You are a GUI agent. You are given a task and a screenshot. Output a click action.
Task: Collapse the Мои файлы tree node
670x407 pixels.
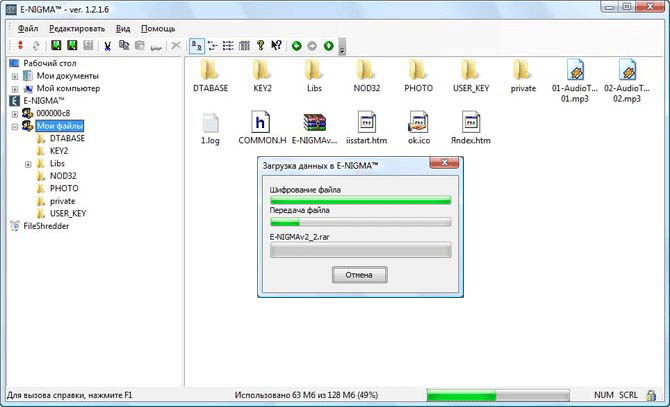tap(15, 126)
